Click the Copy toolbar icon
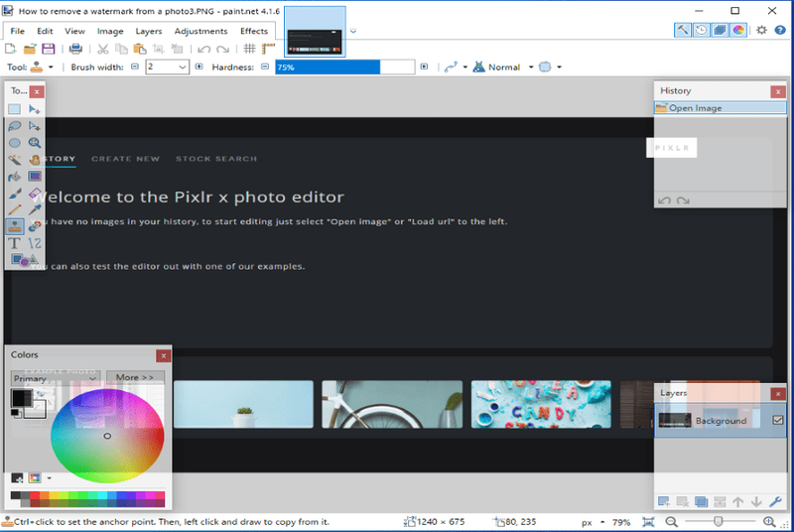This screenshot has height=532, width=794. [121, 49]
